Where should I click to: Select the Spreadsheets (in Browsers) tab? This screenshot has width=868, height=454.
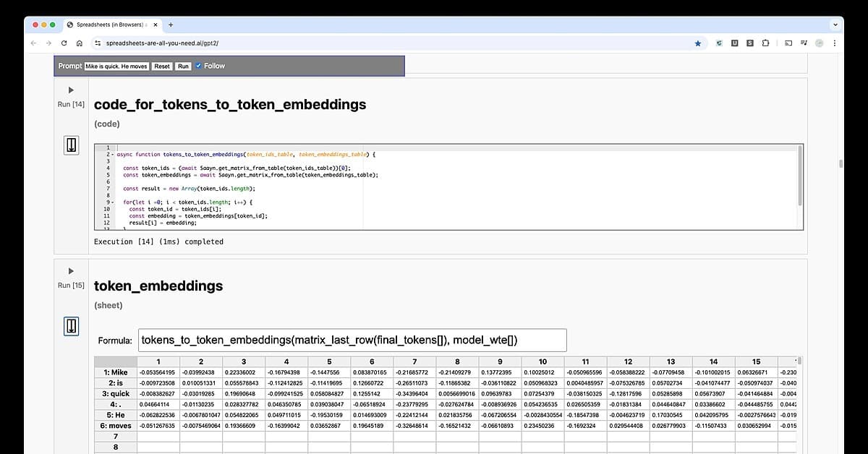pyautogui.click(x=109, y=24)
